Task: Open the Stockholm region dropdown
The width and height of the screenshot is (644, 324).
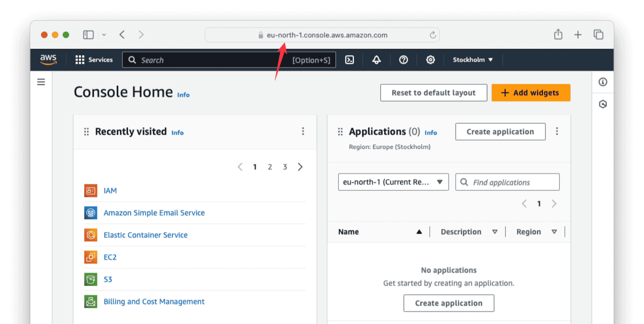Action: 473,60
